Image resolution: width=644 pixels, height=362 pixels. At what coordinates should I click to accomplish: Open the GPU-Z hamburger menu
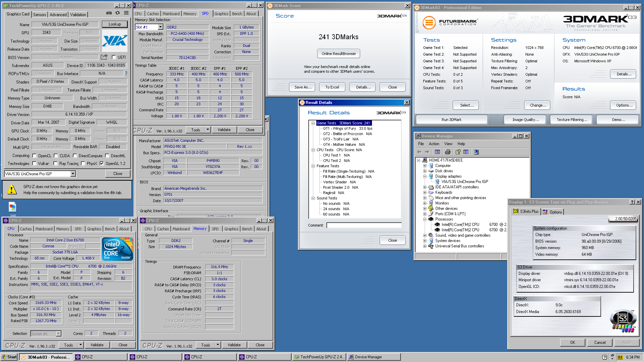(x=126, y=13)
